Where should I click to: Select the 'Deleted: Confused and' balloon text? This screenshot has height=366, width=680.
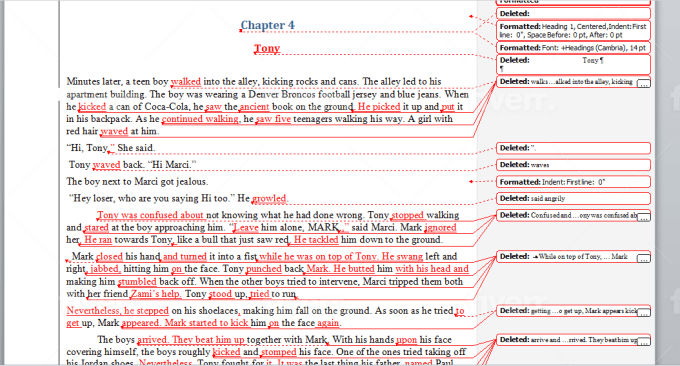[x=568, y=215]
